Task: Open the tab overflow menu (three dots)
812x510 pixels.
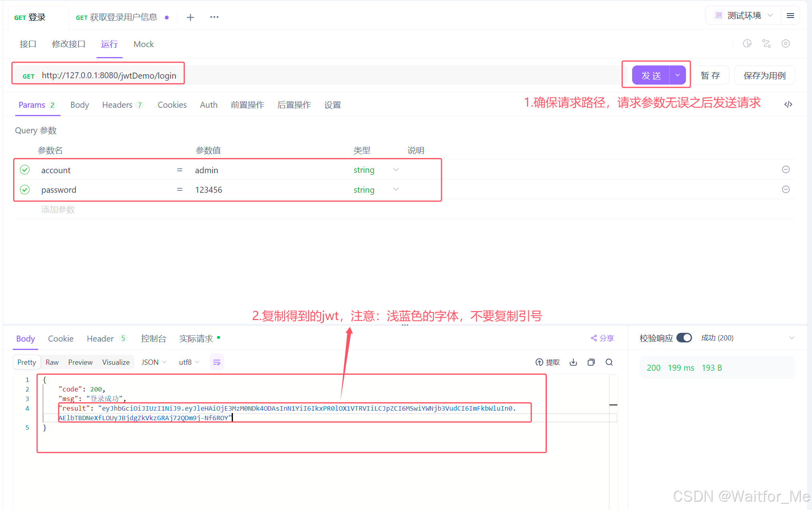Action: (x=214, y=17)
